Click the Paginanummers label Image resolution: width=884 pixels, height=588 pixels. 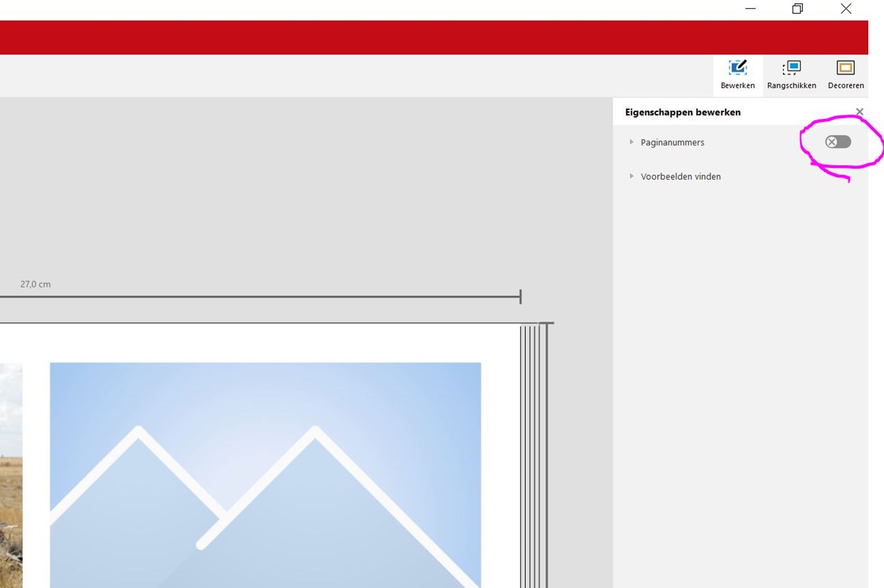point(672,142)
